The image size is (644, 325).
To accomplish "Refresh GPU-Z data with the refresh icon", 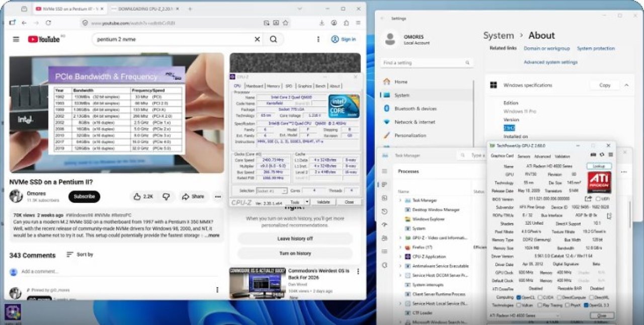I will point(602,155).
